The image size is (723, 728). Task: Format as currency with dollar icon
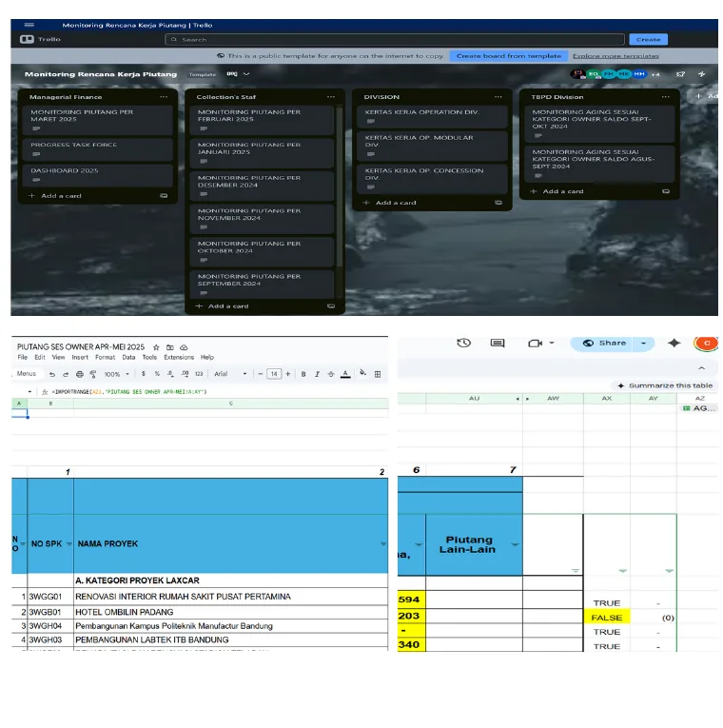click(144, 374)
